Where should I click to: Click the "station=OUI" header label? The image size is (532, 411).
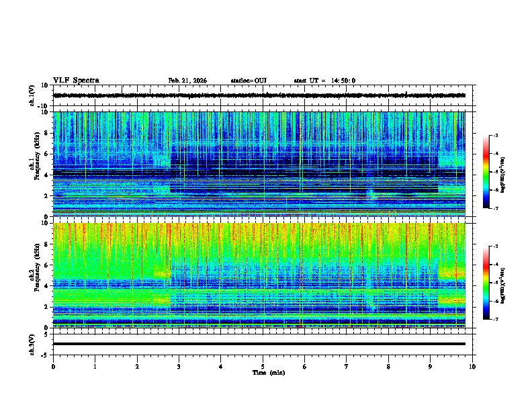tap(249, 81)
